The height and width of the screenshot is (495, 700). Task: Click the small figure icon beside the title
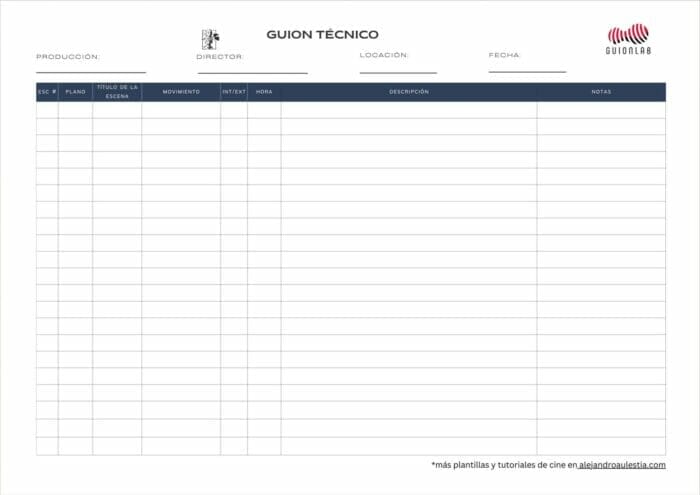tap(210, 39)
